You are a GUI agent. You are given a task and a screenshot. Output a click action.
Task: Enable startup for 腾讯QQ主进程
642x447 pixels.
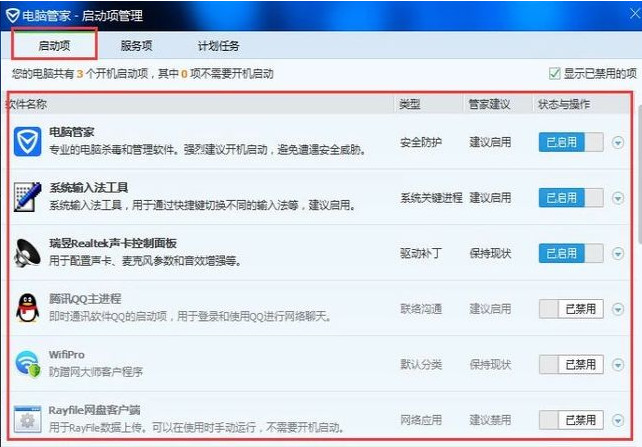click(x=571, y=309)
